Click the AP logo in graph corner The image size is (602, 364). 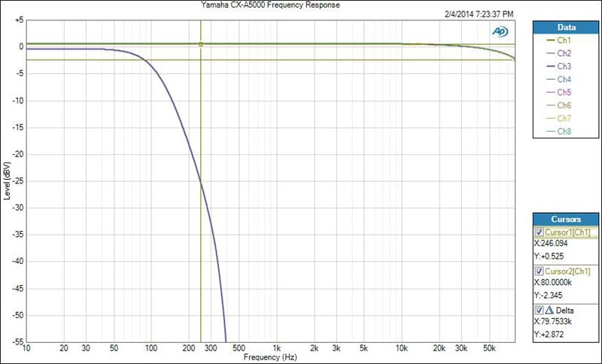click(x=500, y=31)
